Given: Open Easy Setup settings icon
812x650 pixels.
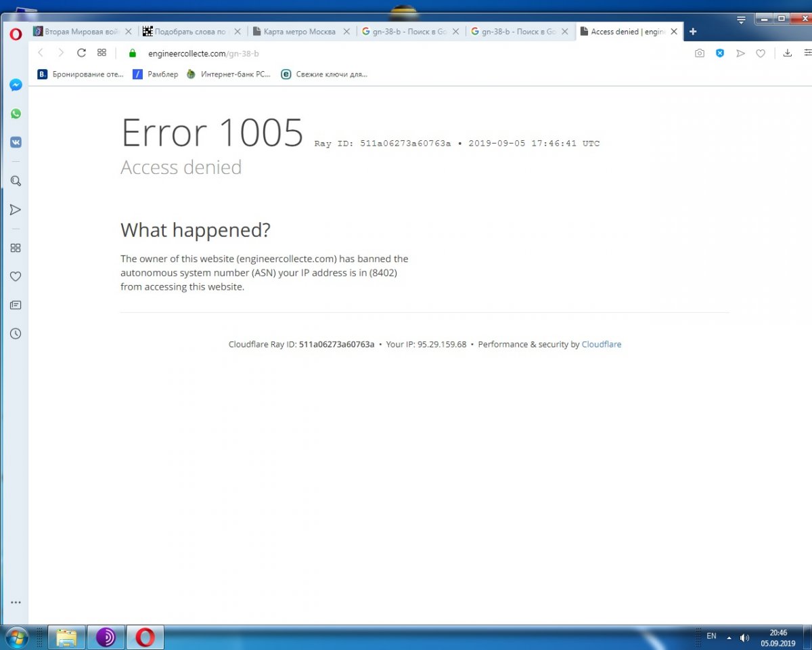Looking at the screenshot, I should (x=807, y=53).
